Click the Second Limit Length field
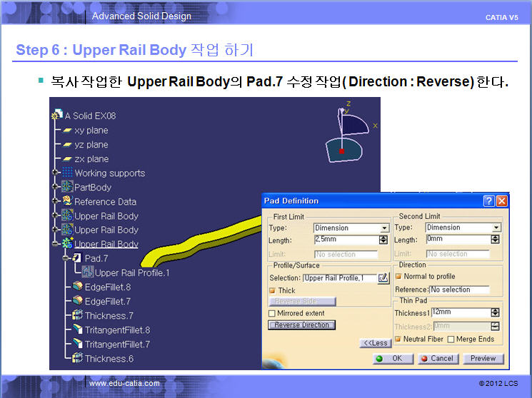532x398 pixels. pyautogui.click(x=458, y=240)
